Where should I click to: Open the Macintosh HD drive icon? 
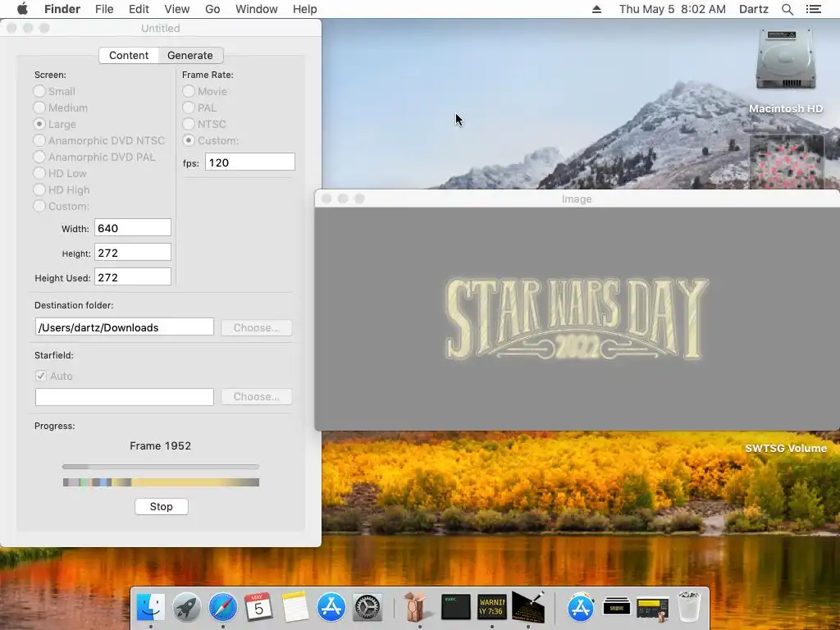pos(786,59)
